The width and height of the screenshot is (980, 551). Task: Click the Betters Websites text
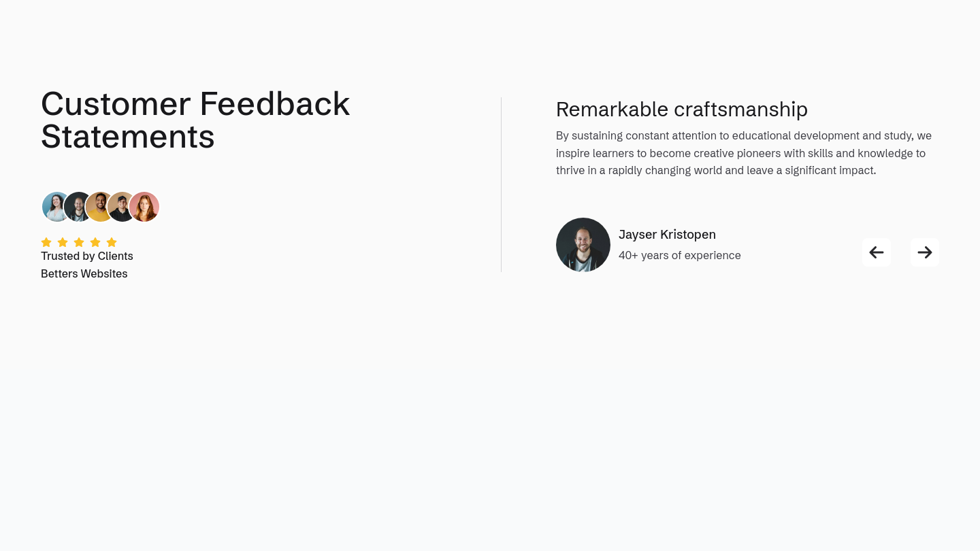[84, 273]
